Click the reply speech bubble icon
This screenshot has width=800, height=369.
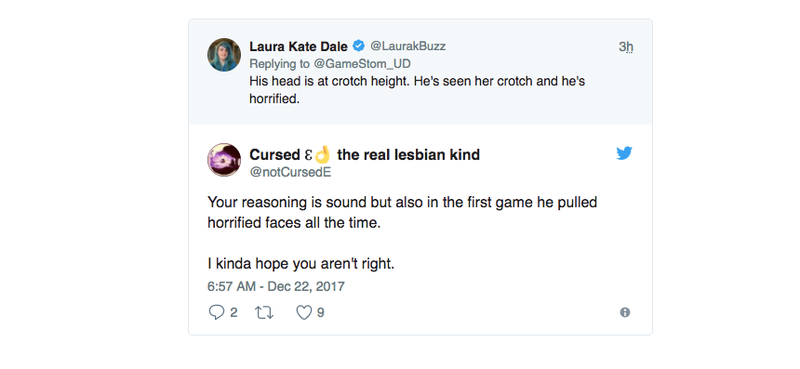[x=216, y=312]
